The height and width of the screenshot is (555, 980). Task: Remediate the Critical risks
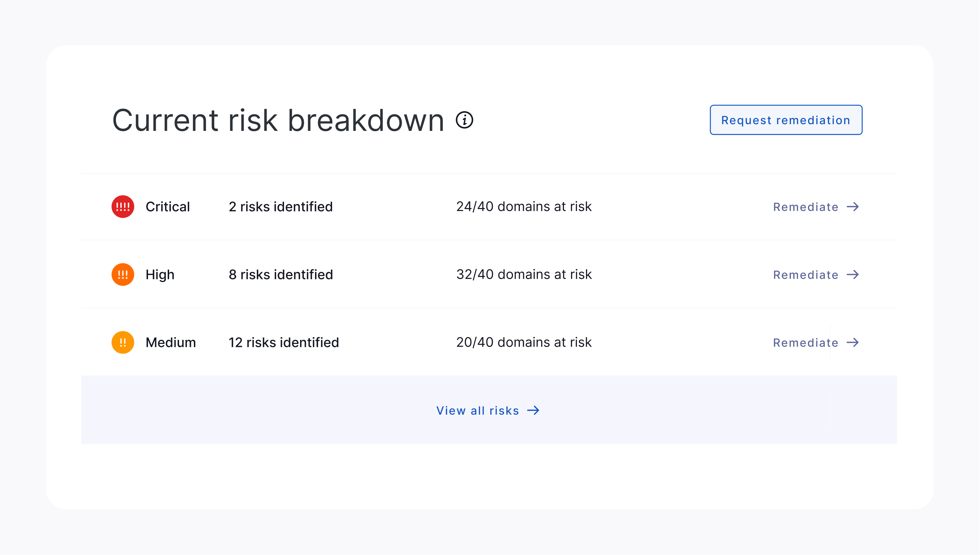(805, 207)
